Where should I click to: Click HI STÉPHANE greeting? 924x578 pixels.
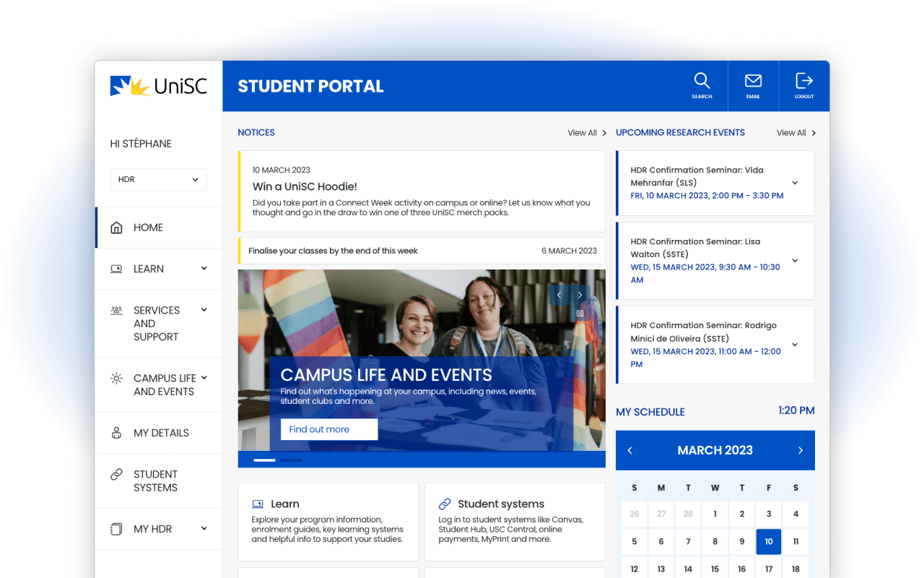pyautogui.click(x=141, y=144)
